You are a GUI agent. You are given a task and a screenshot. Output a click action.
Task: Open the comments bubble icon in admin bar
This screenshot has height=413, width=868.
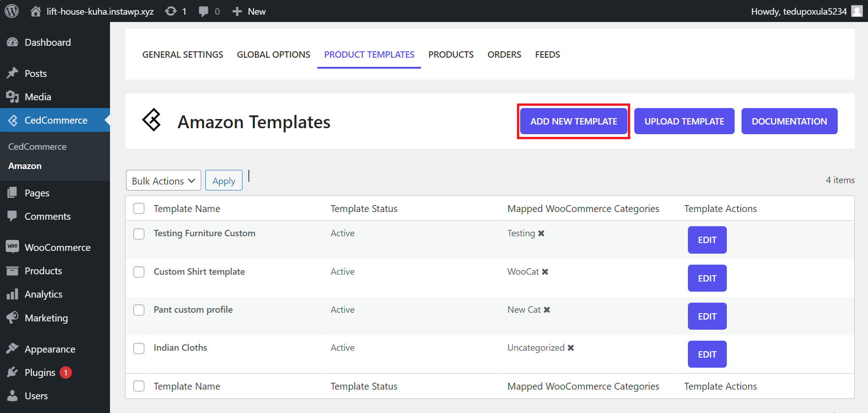tap(203, 11)
